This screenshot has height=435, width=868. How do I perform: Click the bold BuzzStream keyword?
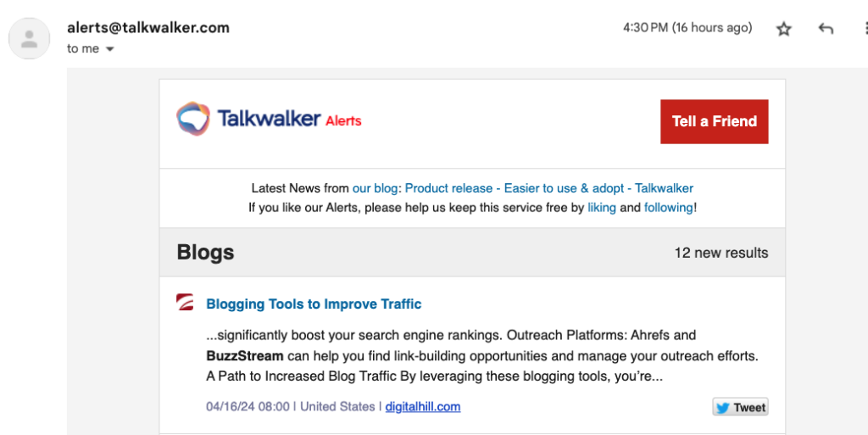pyautogui.click(x=244, y=355)
